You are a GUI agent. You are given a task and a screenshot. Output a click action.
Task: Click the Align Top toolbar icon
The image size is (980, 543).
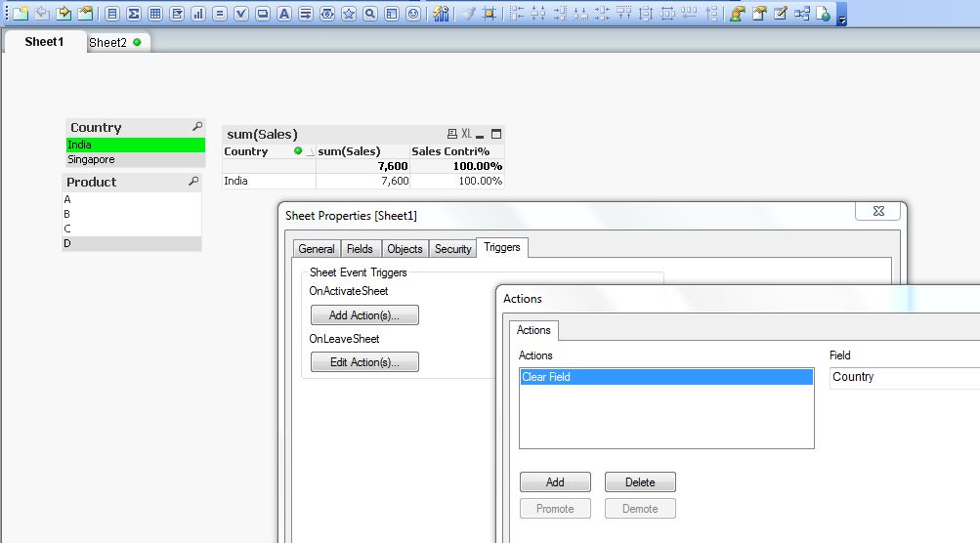click(623, 13)
